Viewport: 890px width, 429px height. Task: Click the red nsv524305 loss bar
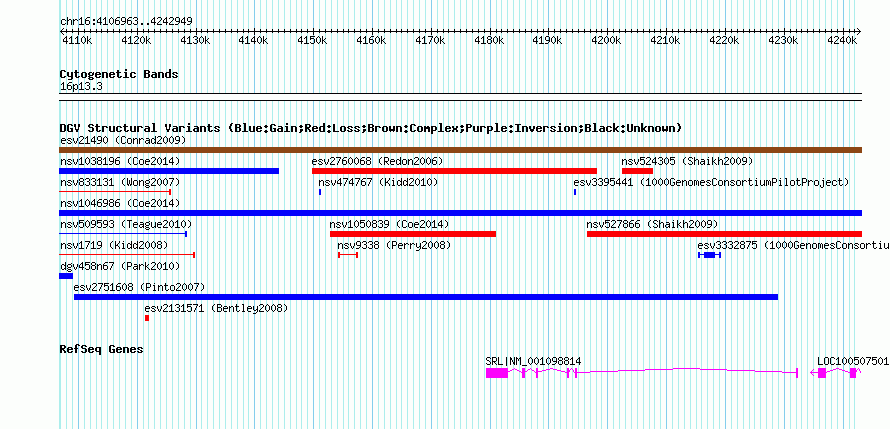tap(637, 171)
